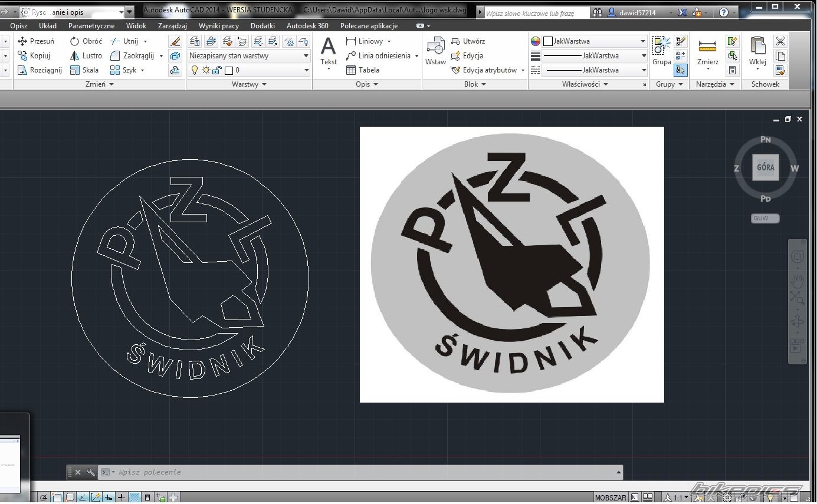The image size is (817, 504).
Task: Select the Linia odniesienia leader tool
Action: pyautogui.click(x=378, y=55)
